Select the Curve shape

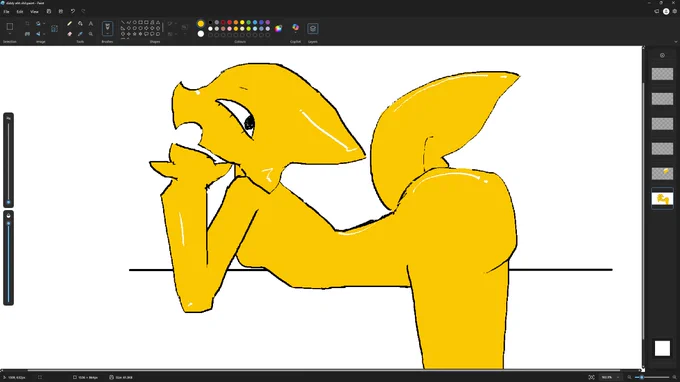pyautogui.click(x=128, y=22)
